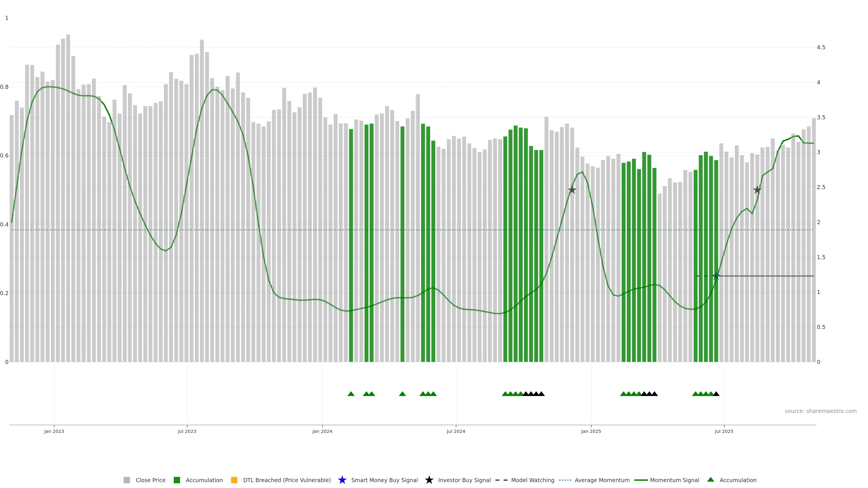Click the investor star marker after Jul 2025
The height and width of the screenshot is (488, 868).
(757, 190)
